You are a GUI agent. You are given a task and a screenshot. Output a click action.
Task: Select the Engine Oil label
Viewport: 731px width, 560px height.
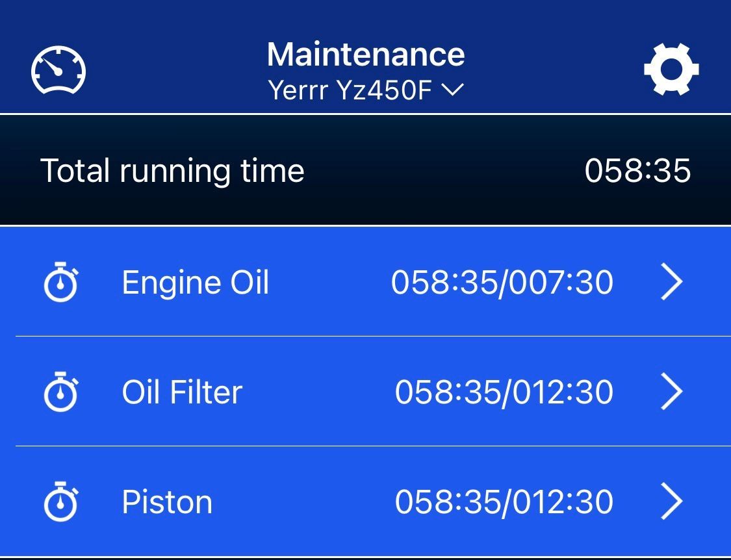(196, 283)
